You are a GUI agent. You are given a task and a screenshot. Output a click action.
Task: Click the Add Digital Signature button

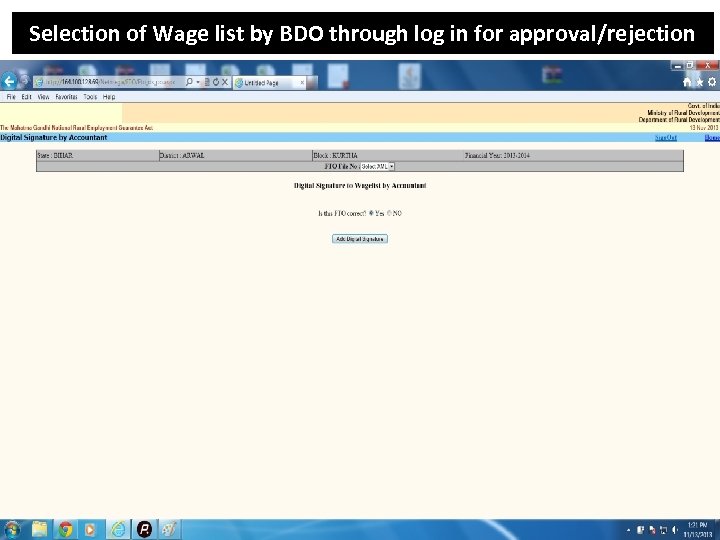click(360, 239)
